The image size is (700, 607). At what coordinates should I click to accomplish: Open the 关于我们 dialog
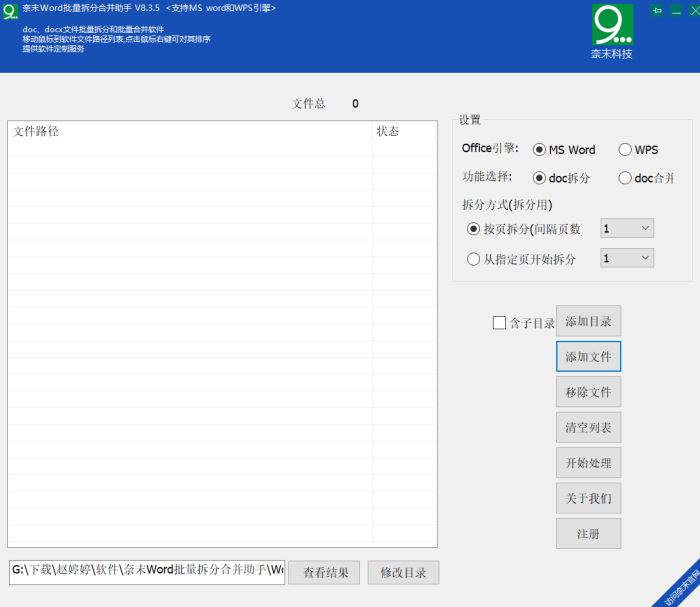point(588,498)
